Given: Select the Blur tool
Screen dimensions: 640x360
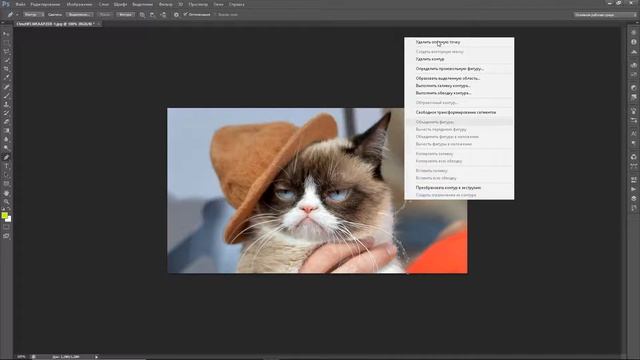Looking at the screenshot, I should coord(6,139).
